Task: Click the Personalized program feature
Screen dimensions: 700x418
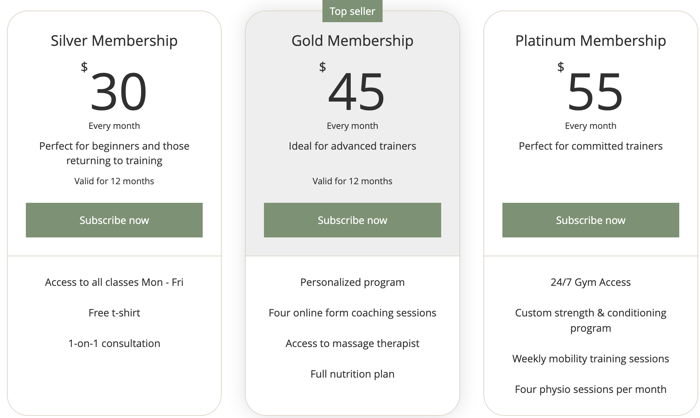Action: pos(352,282)
